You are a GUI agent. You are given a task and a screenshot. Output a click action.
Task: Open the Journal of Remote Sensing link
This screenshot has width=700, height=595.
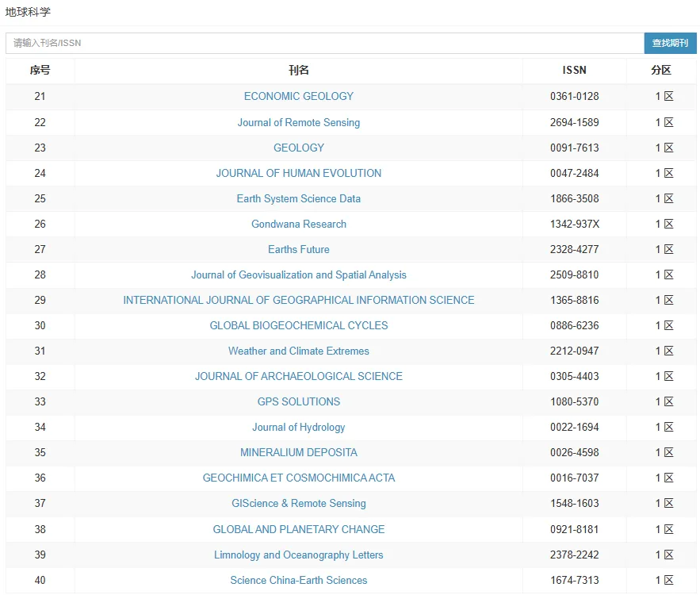(x=299, y=122)
